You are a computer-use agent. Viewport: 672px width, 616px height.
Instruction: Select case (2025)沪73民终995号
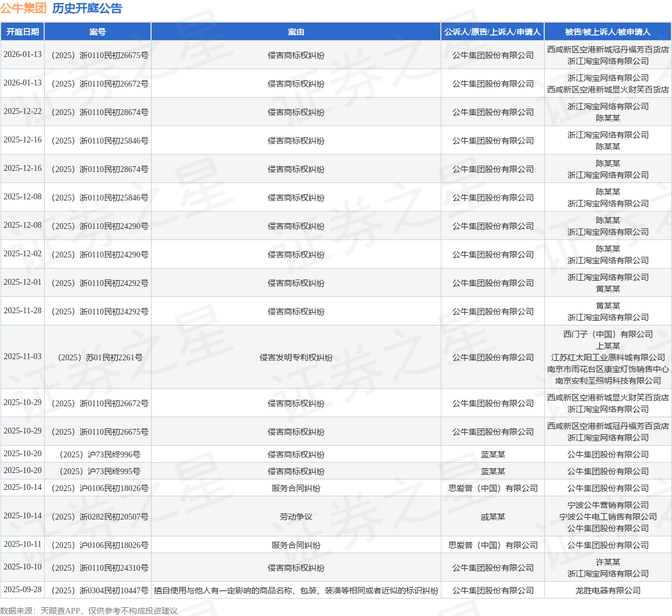(x=98, y=471)
